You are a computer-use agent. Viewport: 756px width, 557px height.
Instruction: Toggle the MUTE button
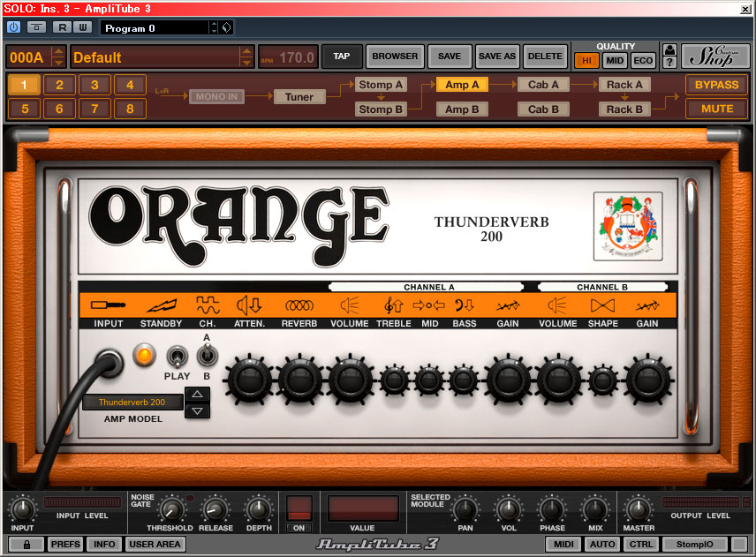point(716,109)
